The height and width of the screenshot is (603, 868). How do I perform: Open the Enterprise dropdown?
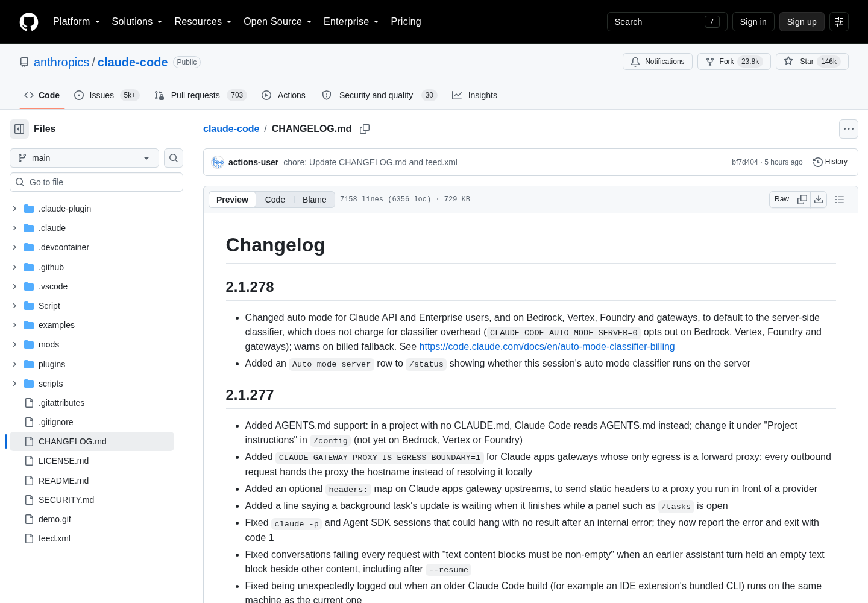351,22
